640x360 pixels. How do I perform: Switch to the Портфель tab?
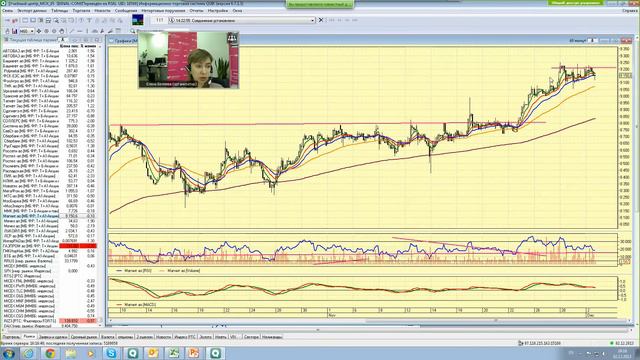(11, 337)
